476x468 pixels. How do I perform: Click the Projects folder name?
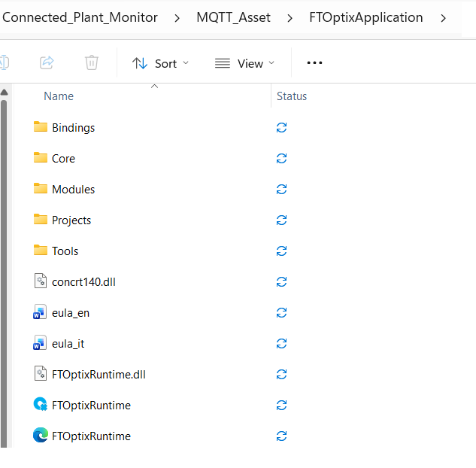71,220
